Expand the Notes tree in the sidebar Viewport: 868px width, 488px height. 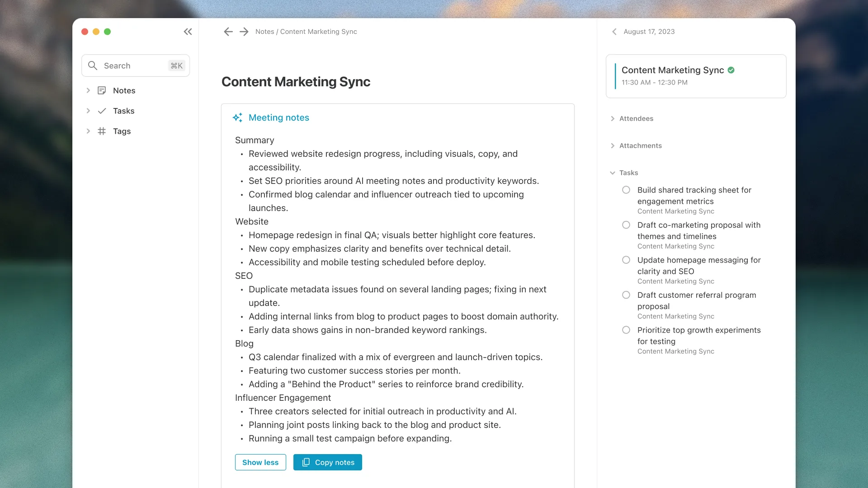(88, 90)
